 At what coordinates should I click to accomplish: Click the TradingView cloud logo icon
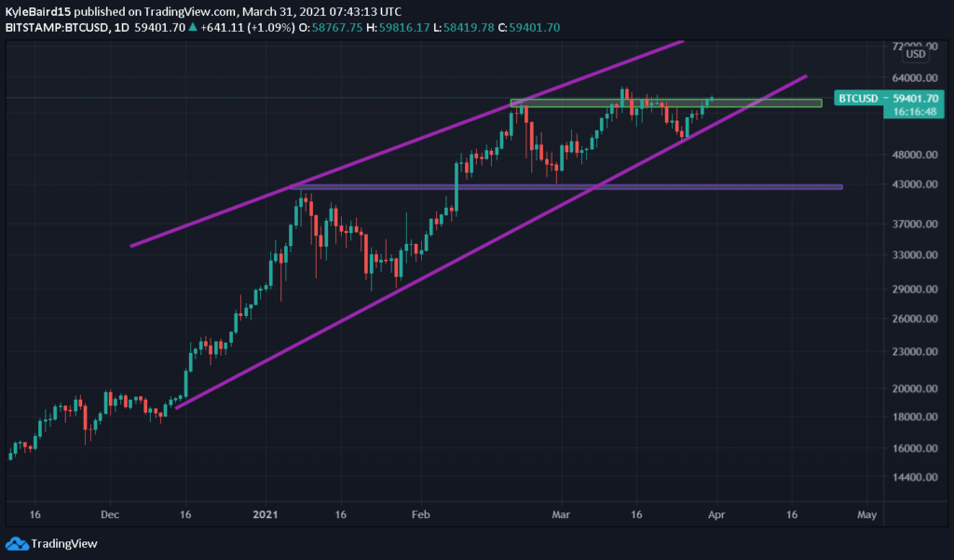tap(17, 543)
